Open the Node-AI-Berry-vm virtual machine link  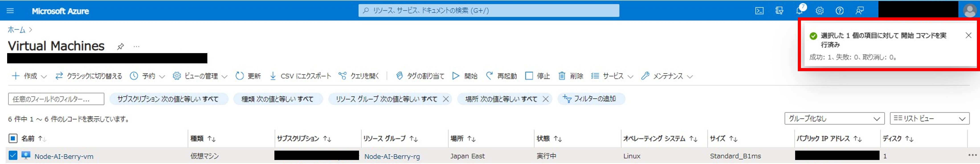pos(64,156)
